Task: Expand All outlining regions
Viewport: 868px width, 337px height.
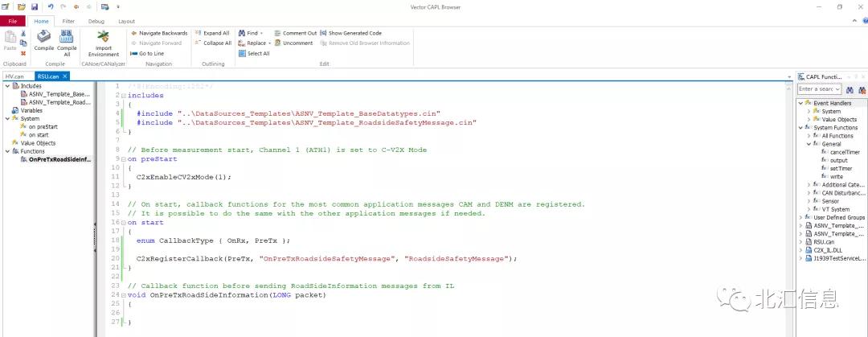Action: click(x=212, y=33)
